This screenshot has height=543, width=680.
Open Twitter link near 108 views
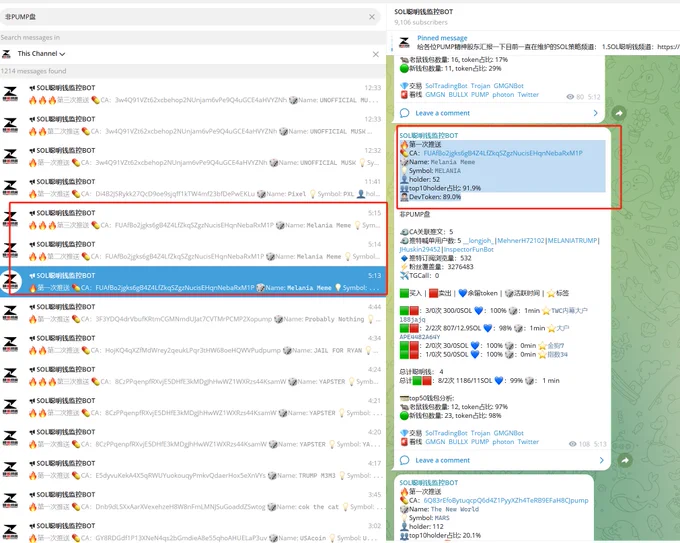tap(528, 442)
